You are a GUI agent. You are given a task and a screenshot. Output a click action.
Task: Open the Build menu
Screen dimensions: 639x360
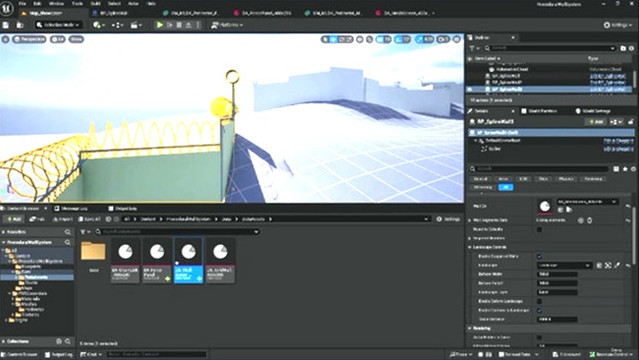(x=96, y=4)
